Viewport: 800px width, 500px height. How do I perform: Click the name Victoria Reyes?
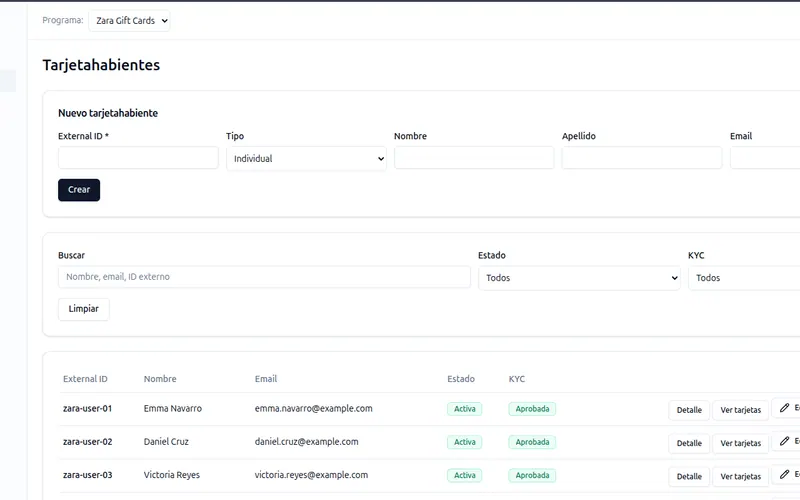pos(171,475)
